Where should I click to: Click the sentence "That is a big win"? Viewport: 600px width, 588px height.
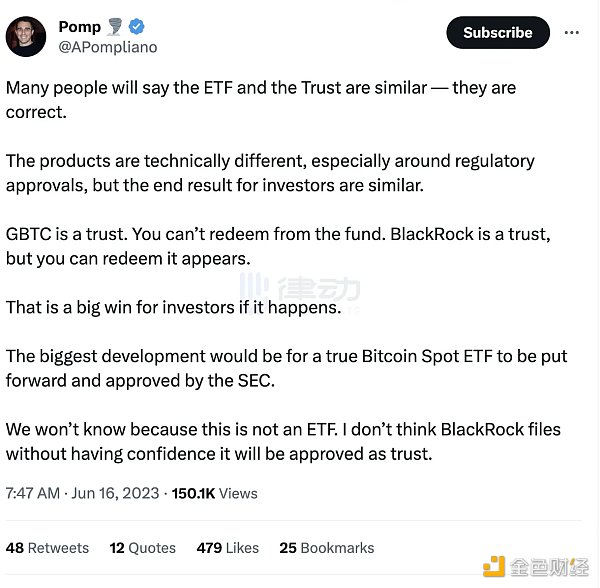click(173, 308)
